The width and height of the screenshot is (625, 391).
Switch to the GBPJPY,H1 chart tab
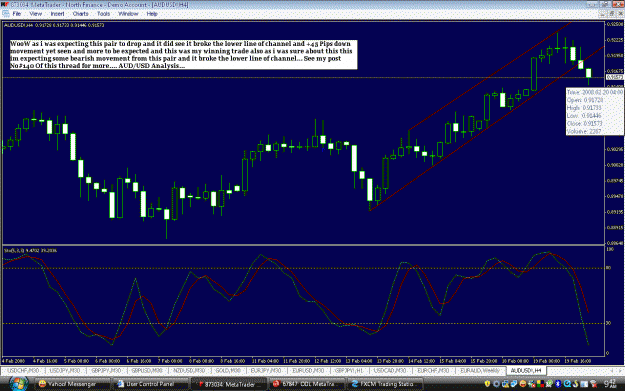(349, 371)
